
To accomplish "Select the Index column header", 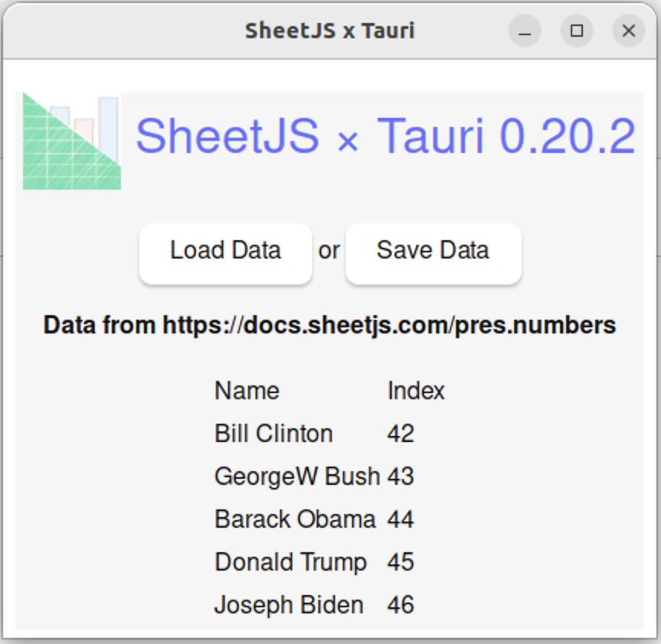I will (415, 391).
